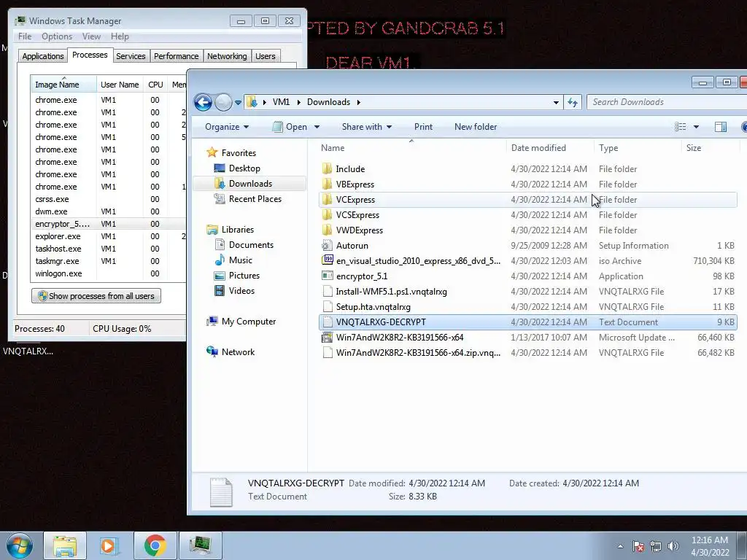This screenshot has width=747, height=560.
Task: Toggle the preview pane icon
Action: [720, 127]
